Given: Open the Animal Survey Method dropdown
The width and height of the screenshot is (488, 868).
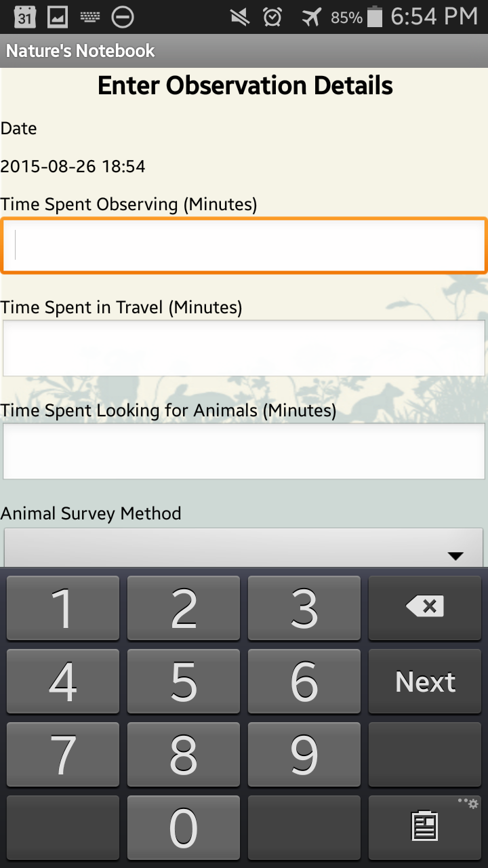Looking at the screenshot, I should pyautogui.click(x=244, y=548).
